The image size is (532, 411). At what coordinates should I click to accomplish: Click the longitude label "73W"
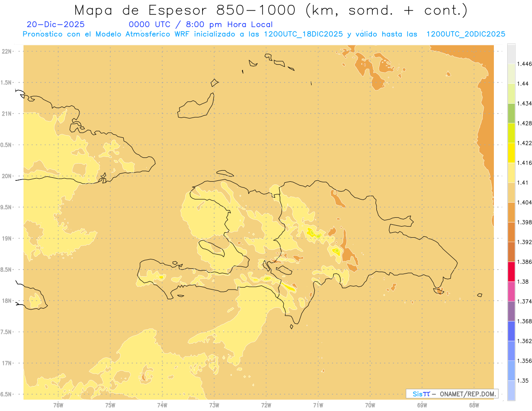(214, 405)
